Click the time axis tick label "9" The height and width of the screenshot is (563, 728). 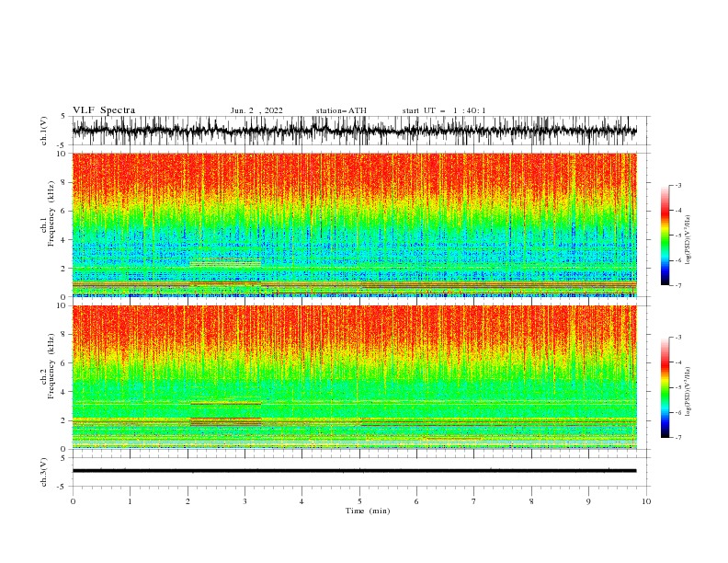[588, 501]
